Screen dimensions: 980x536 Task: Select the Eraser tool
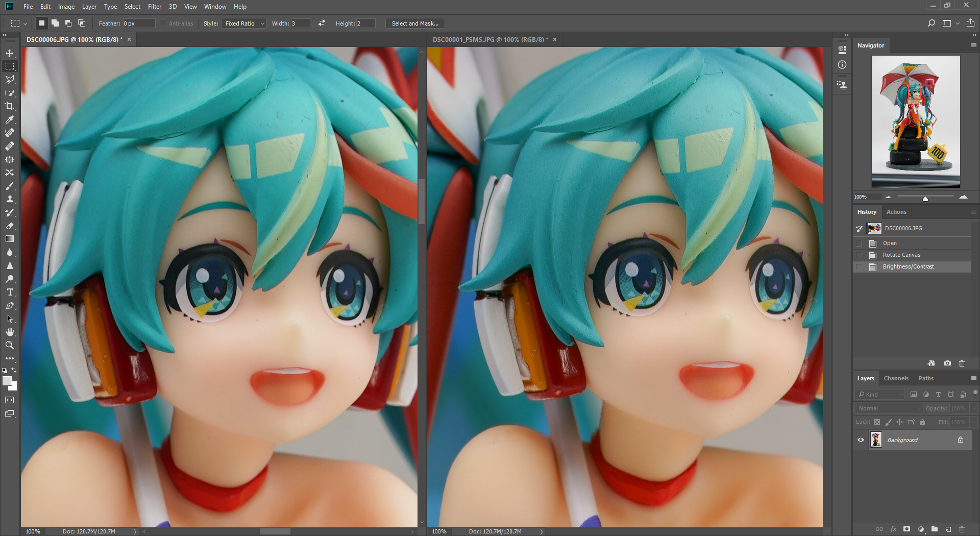coord(10,226)
